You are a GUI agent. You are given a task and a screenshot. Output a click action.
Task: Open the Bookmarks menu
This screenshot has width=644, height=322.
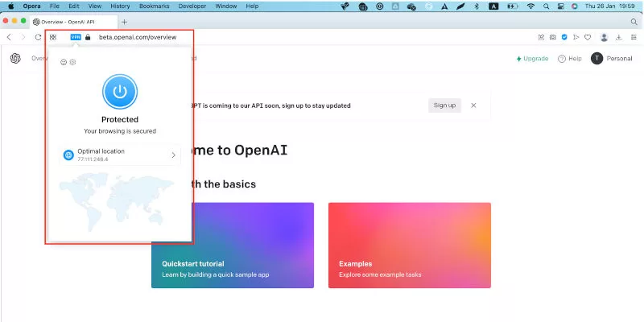pyautogui.click(x=155, y=6)
